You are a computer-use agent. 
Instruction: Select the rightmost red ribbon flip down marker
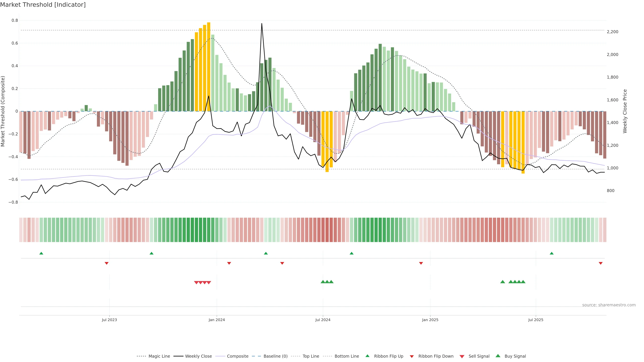click(x=601, y=263)
